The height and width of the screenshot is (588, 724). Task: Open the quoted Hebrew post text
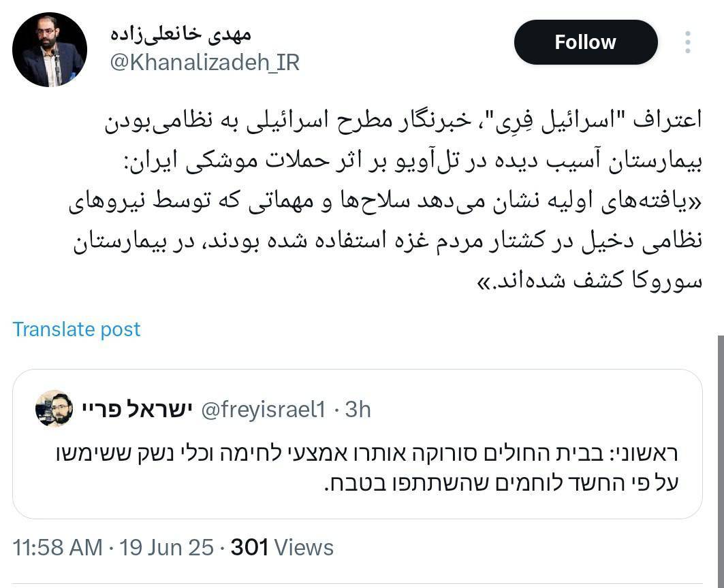click(368, 468)
